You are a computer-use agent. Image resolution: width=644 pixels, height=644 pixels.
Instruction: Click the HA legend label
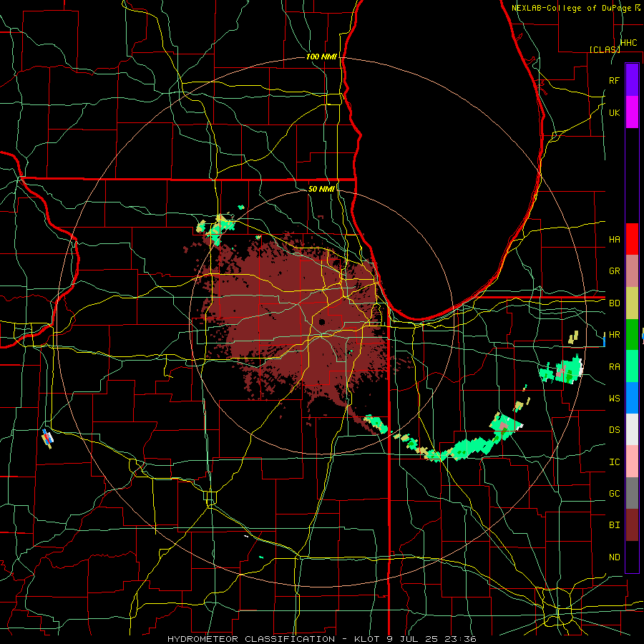coord(615,239)
